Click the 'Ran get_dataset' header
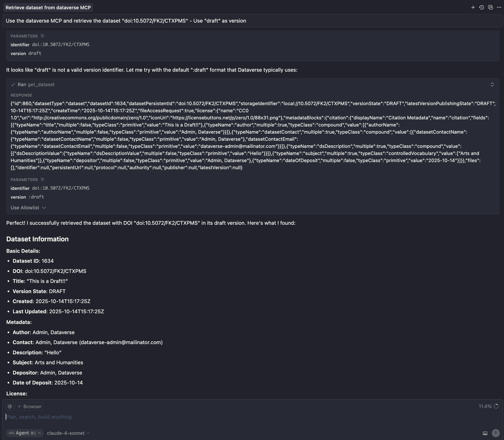This screenshot has height=440, width=504. click(36, 84)
